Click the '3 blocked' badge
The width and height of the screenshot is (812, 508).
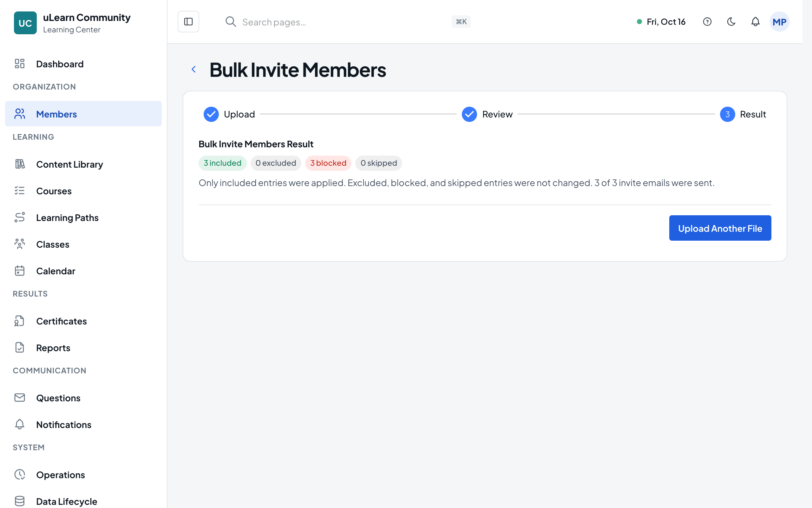(x=328, y=163)
